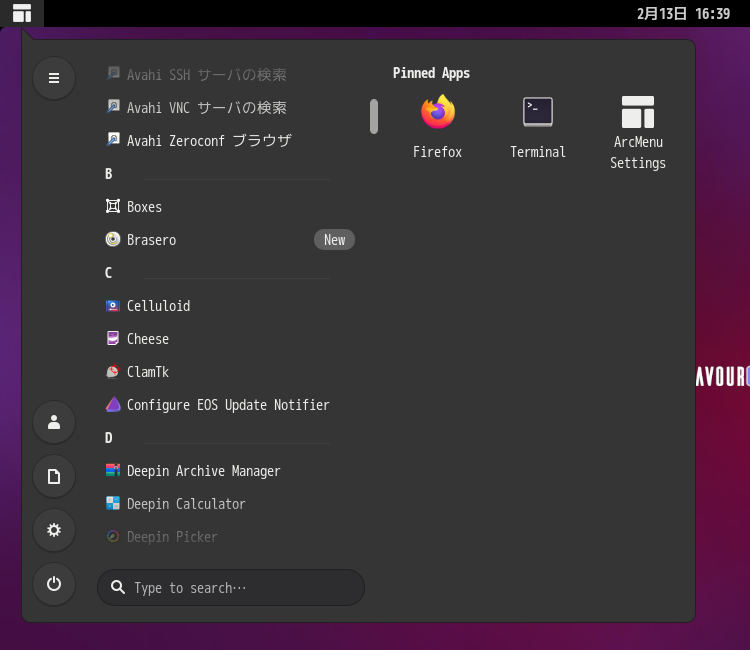The image size is (750, 650).
Task: Launch pinned Terminal app
Action: coord(538,127)
